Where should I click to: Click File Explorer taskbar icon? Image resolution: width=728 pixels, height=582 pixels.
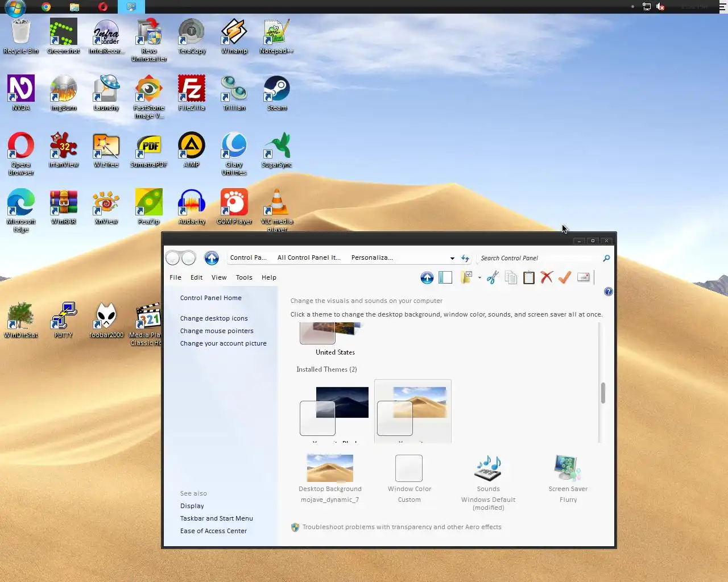(x=75, y=7)
